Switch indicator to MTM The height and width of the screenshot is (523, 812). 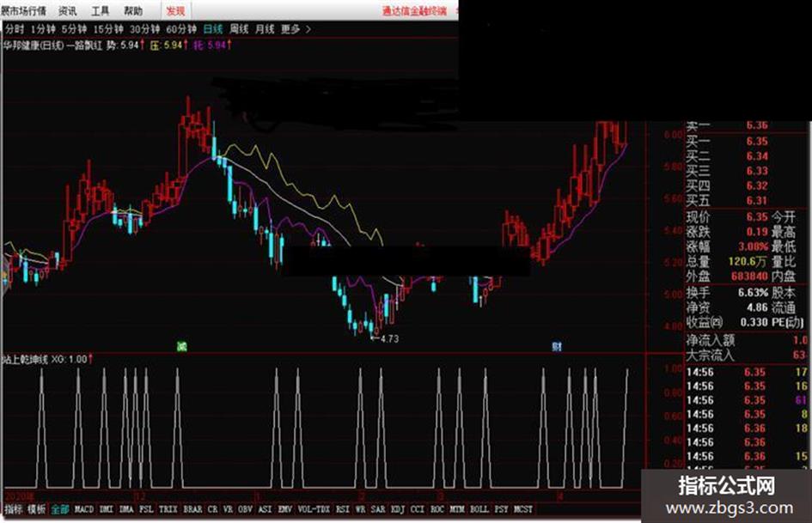(x=457, y=509)
